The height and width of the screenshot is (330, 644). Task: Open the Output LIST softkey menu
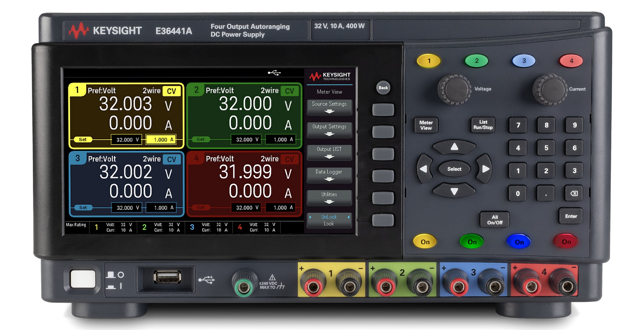pos(329,153)
